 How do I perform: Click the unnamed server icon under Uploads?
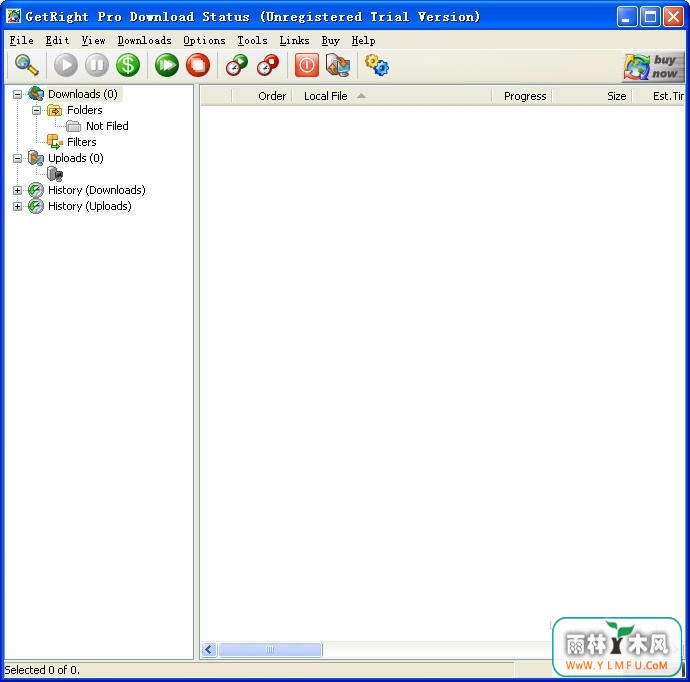click(55, 174)
